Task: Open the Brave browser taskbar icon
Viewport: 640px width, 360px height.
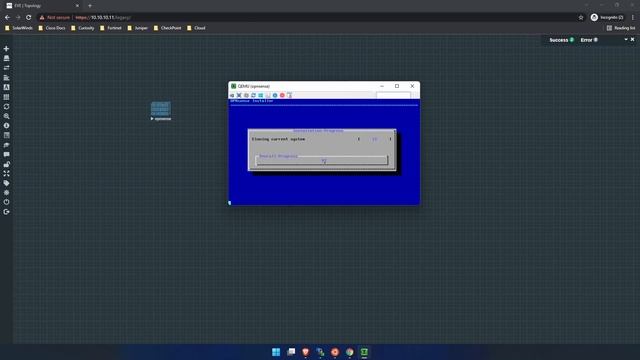Action: pyautogui.click(x=306, y=352)
